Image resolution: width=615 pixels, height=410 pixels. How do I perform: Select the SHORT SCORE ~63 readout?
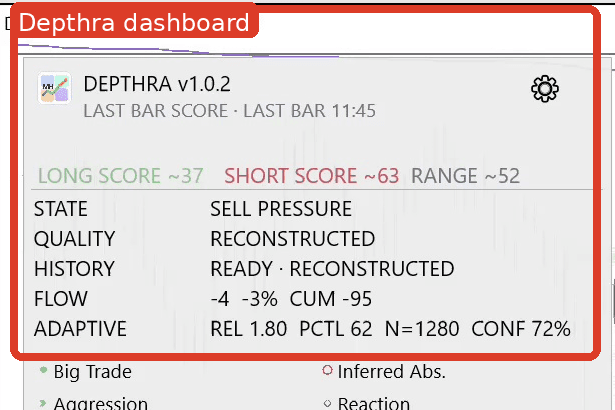pyautogui.click(x=311, y=175)
